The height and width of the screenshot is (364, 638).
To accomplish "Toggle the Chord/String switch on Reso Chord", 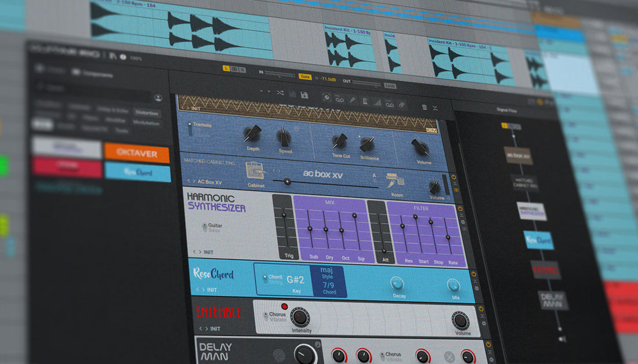I will [264, 279].
